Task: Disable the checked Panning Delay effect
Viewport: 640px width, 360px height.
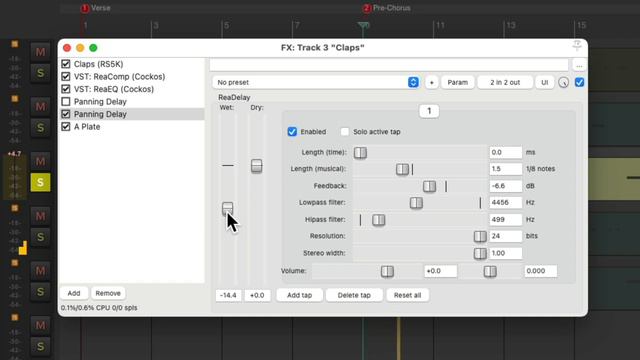Action: (66, 114)
